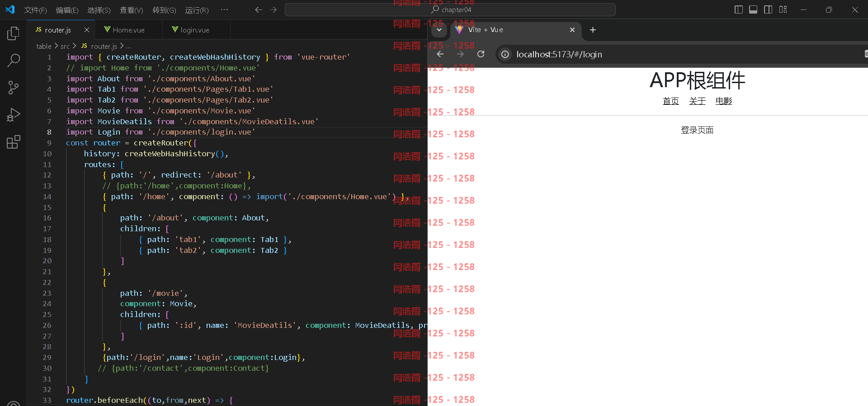The height and width of the screenshot is (406, 868).
Task: Close the Vite + Vue browser tab
Action: click(572, 30)
